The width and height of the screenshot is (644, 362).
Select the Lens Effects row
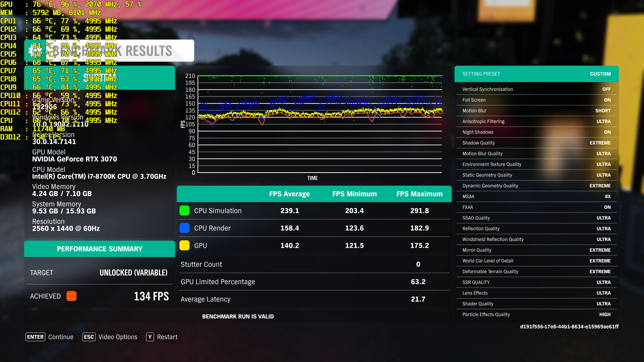(x=537, y=293)
